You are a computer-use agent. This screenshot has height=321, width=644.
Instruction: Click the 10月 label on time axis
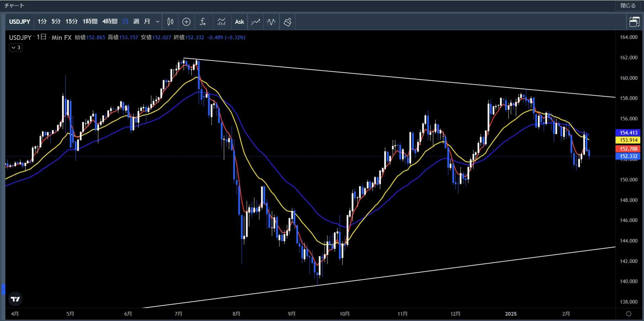click(x=344, y=314)
